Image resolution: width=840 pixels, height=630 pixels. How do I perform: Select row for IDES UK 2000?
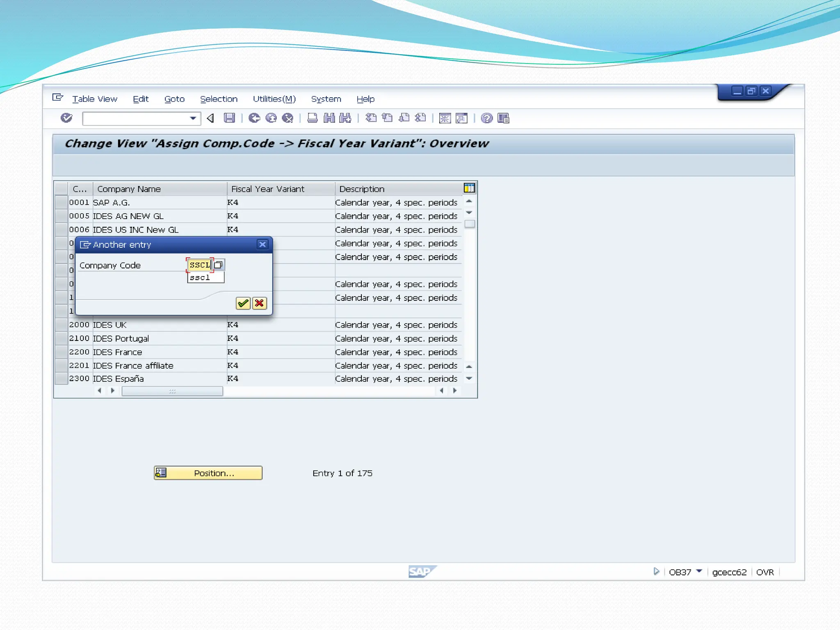click(61, 324)
